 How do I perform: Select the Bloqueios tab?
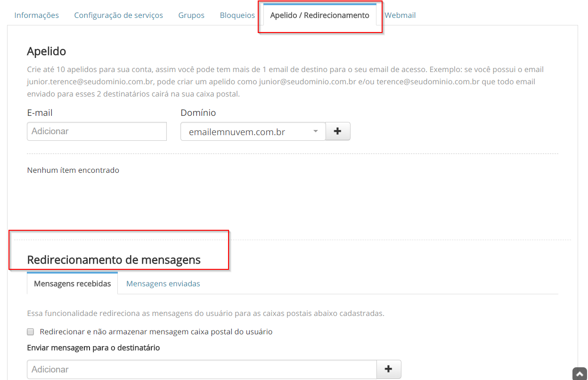(x=237, y=15)
